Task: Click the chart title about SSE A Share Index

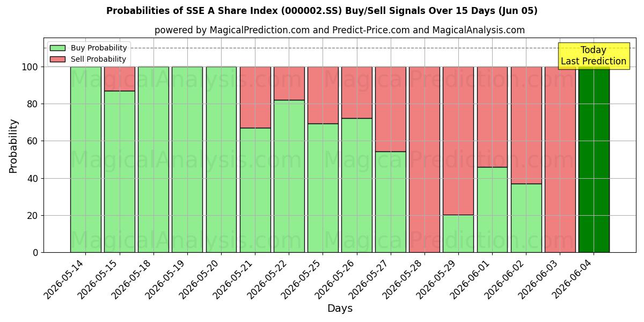Action: pos(322,11)
